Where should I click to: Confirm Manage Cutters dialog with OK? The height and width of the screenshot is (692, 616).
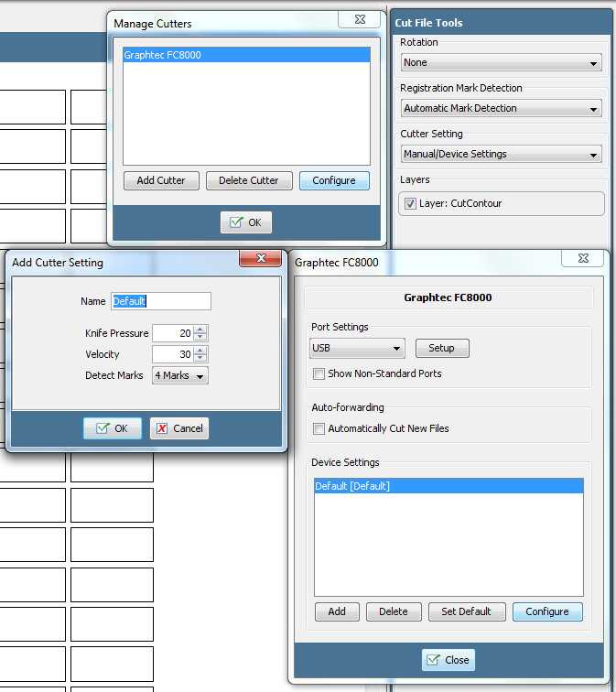pos(246,222)
